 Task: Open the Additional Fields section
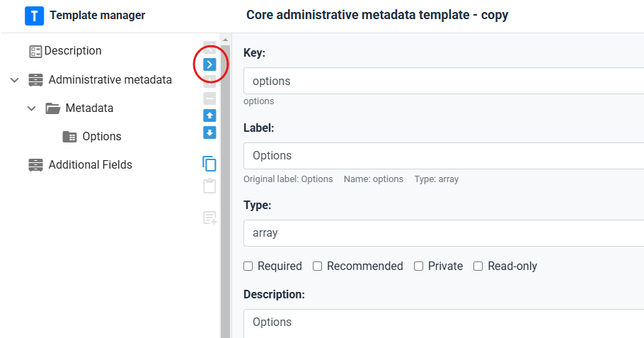[90, 165]
